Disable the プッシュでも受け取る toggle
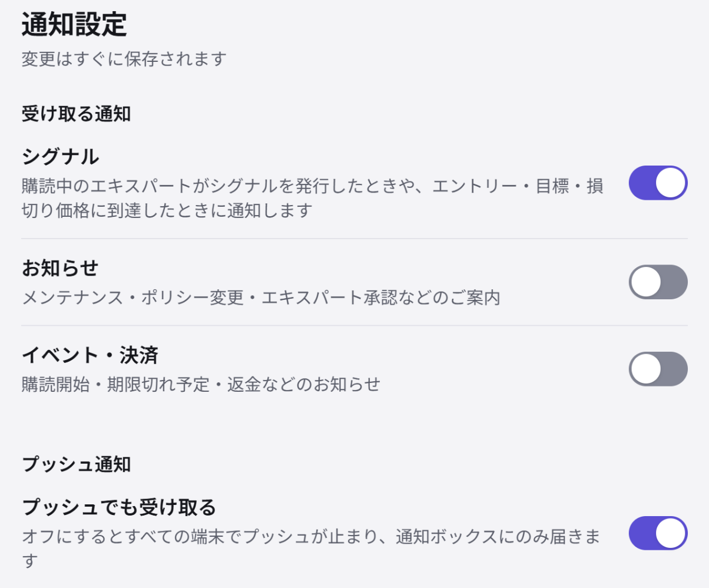Image resolution: width=709 pixels, height=588 pixels. [658, 533]
